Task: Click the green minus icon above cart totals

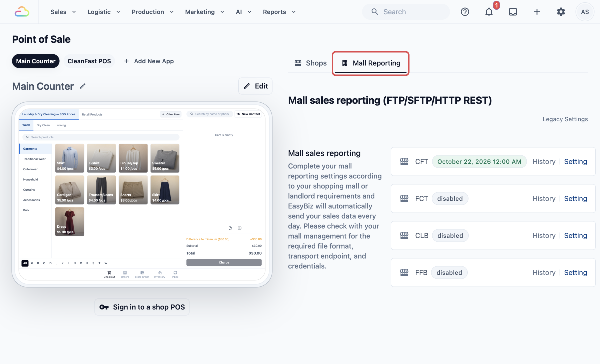Action: (248, 228)
